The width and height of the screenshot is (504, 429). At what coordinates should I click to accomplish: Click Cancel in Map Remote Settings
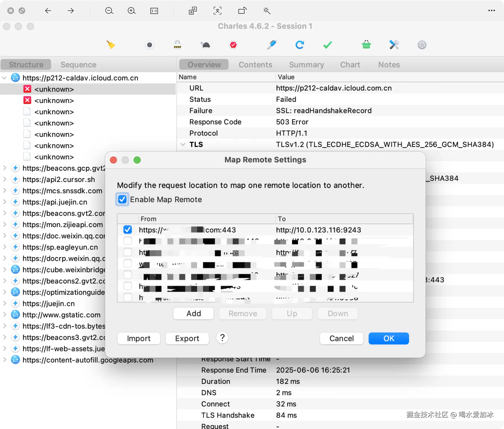coord(341,338)
